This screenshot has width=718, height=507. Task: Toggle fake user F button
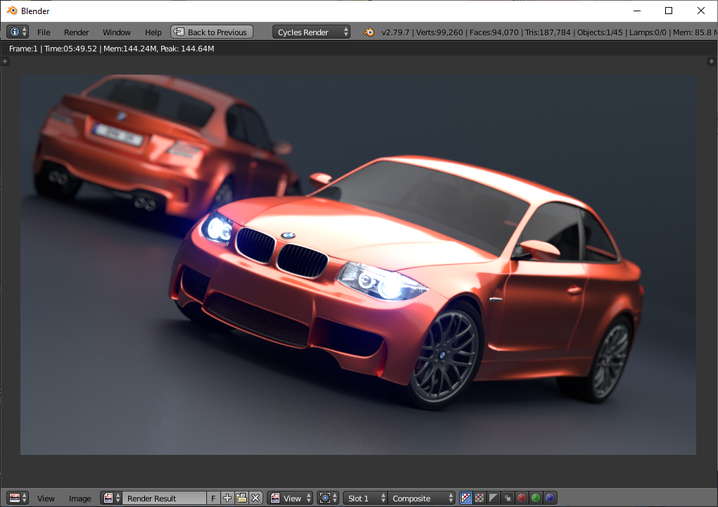[213, 498]
